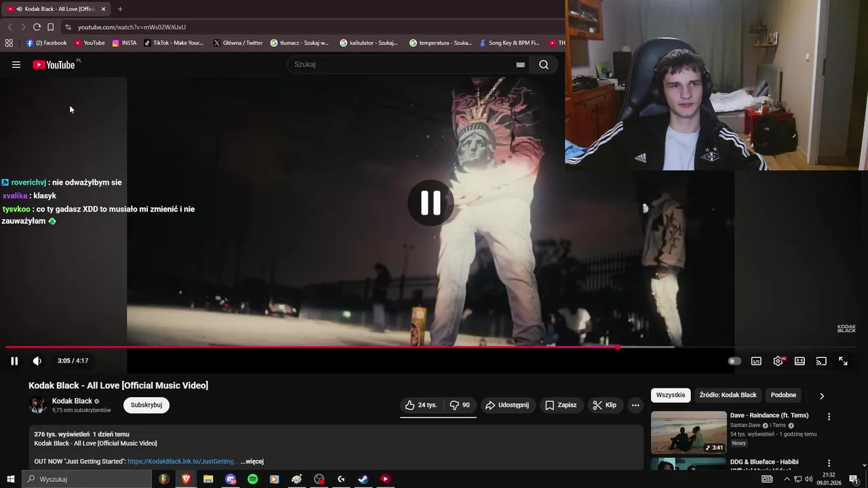The width and height of the screenshot is (868, 488).
Task: Open options menu for Dave - Raindance
Action: [829, 417]
